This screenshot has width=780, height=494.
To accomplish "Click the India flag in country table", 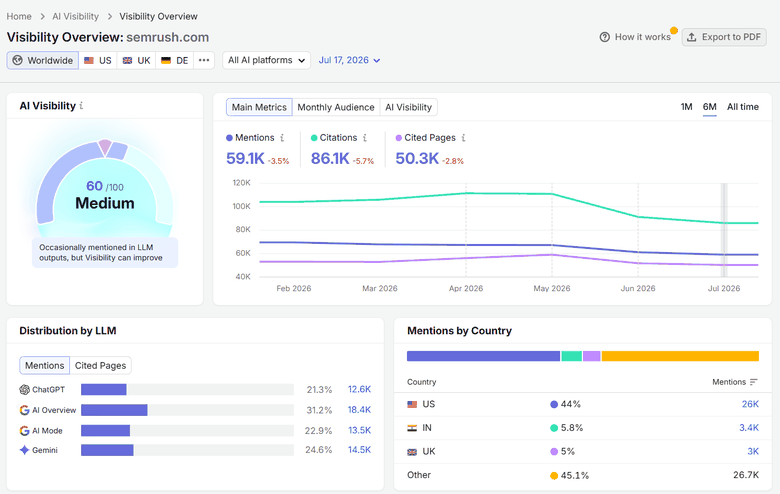I will pos(412,428).
